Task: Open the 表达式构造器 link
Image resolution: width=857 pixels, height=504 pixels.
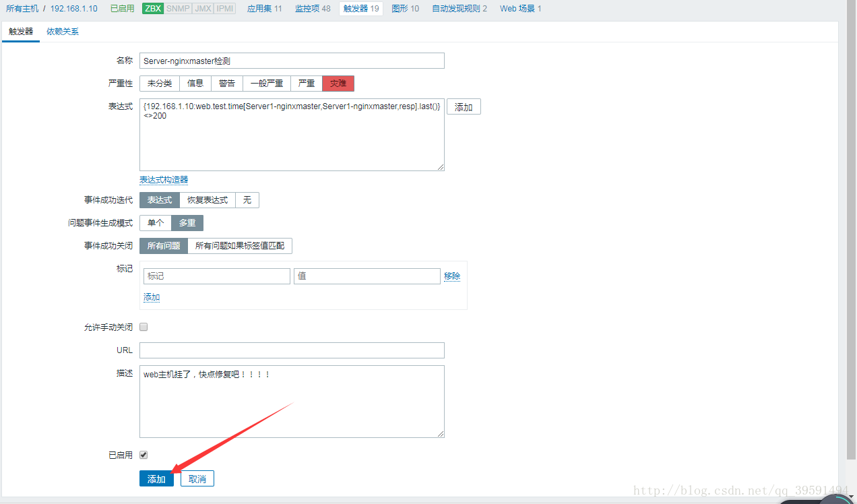Action: (163, 180)
